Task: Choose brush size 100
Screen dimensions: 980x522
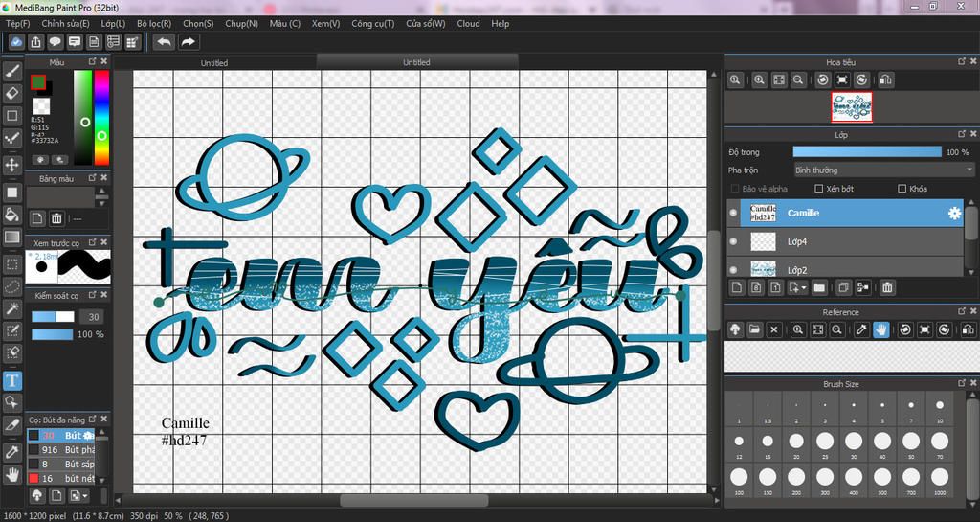Action: point(739,480)
